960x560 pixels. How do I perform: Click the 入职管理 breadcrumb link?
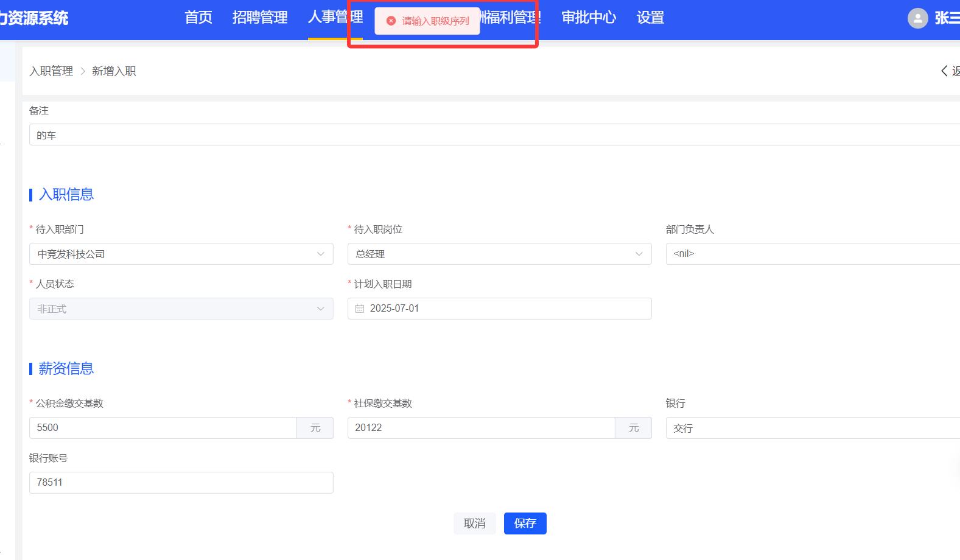pyautogui.click(x=51, y=71)
